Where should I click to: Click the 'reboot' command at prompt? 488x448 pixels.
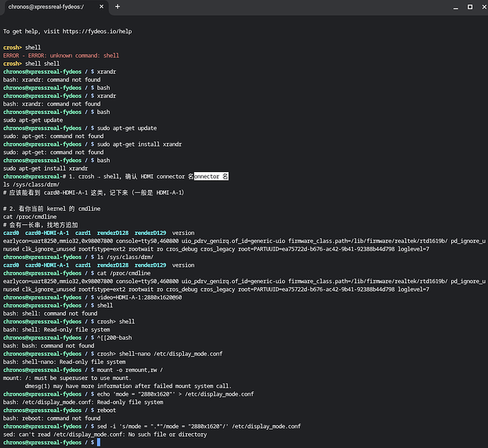click(x=106, y=410)
